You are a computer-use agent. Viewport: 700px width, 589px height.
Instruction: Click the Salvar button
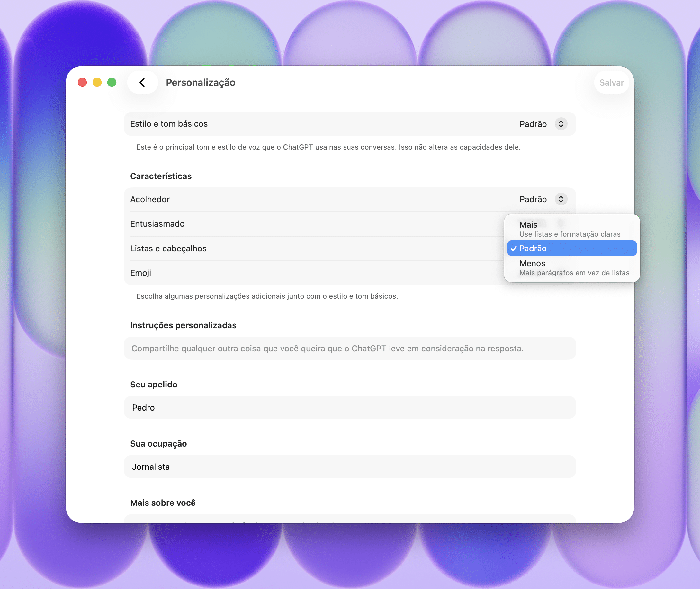coord(611,83)
